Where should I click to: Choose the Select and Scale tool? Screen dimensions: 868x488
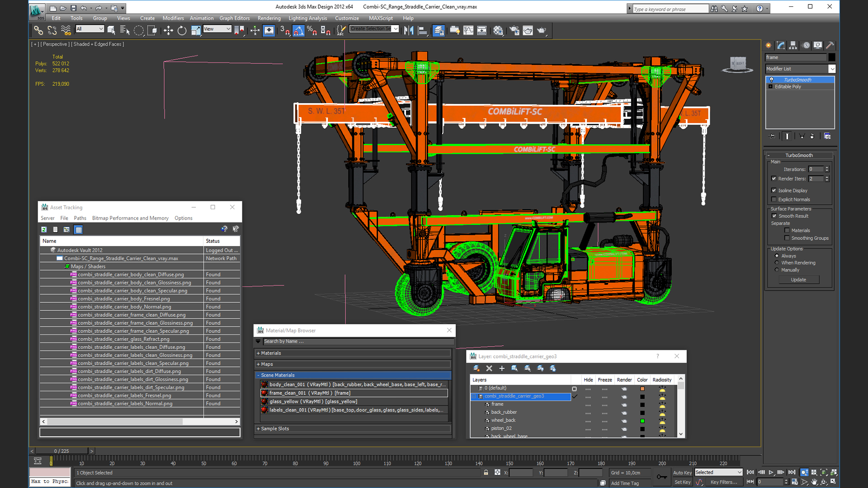click(196, 30)
